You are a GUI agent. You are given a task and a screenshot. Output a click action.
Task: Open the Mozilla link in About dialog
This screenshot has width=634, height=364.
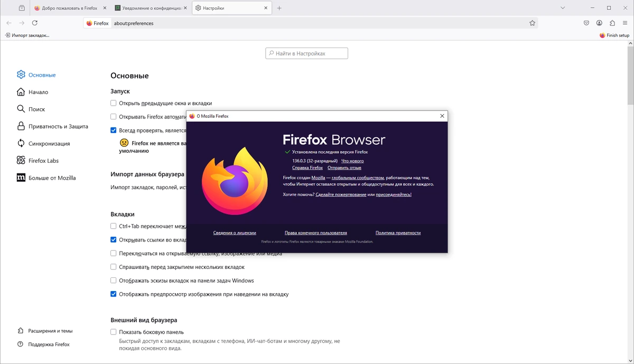click(318, 178)
